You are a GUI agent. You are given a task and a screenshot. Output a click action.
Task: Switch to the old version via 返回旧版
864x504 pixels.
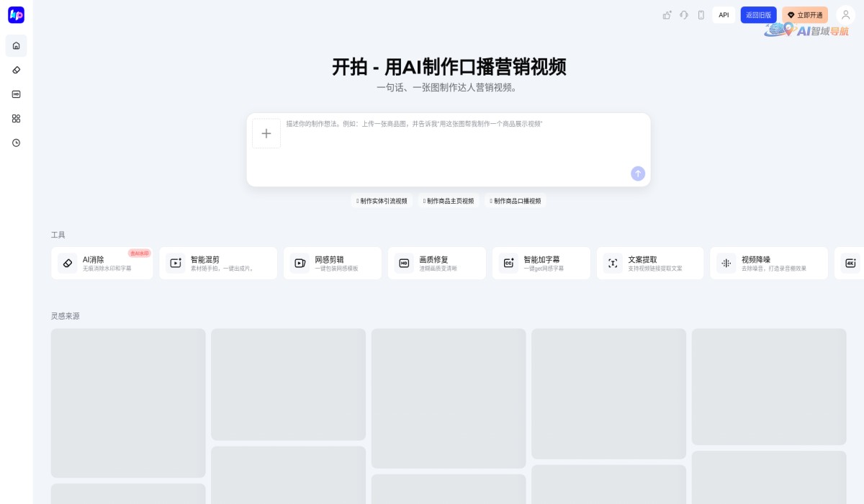tap(760, 14)
